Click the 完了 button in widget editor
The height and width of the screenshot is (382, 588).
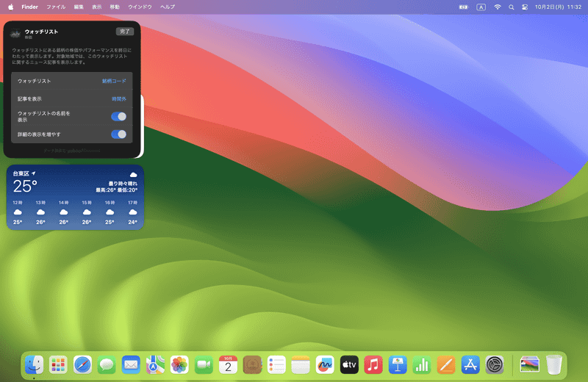[124, 32]
